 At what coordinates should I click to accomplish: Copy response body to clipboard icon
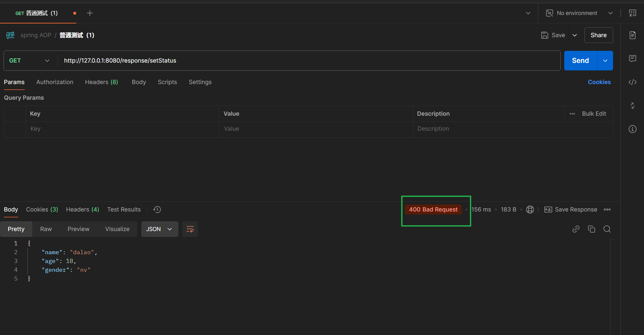click(591, 229)
